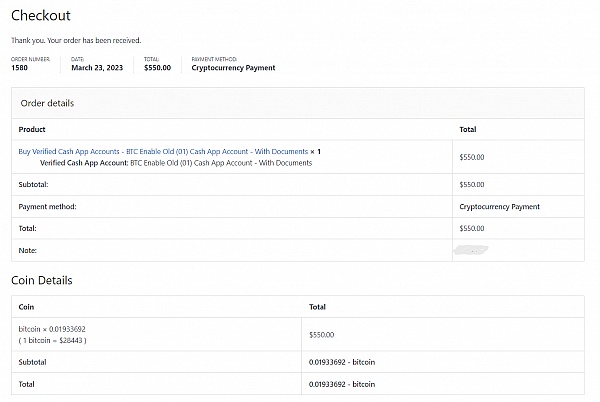600x402 pixels.
Task: Click the Order details section heading
Action: click(x=47, y=103)
